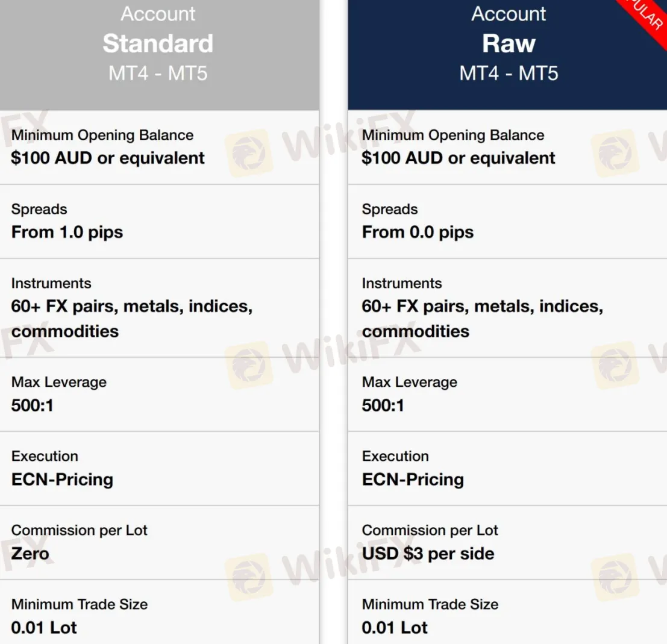This screenshot has width=667, height=644.
Task: Click the Standard Instruments list text
Action: click(x=132, y=319)
